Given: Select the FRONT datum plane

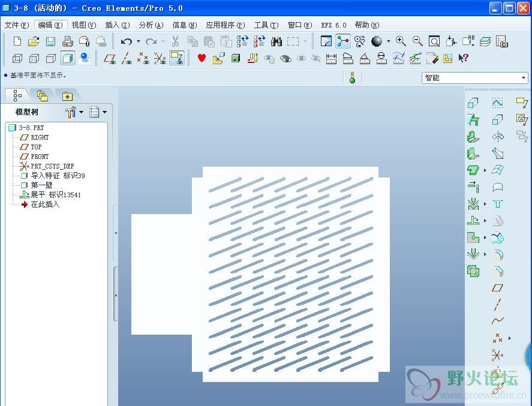Looking at the screenshot, I should 35,157.
